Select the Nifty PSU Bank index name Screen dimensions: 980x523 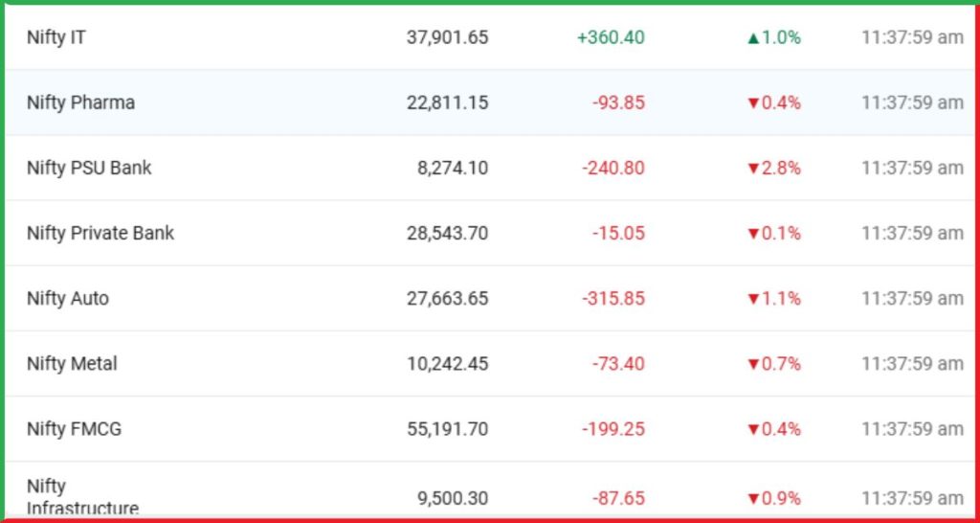89,168
